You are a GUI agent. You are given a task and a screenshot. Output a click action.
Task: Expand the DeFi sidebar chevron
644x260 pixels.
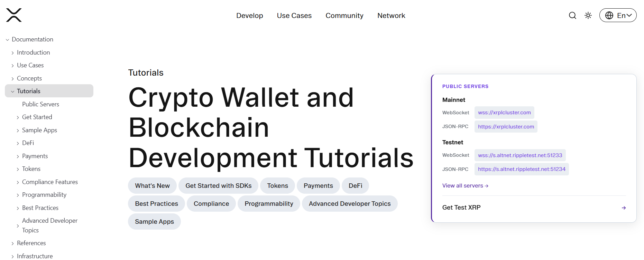click(x=18, y=143)
